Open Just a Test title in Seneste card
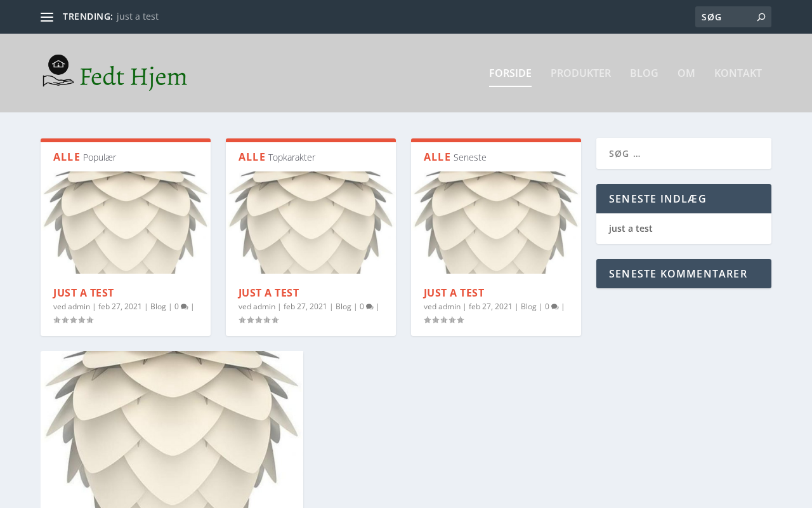 click(x=454, y=293)
